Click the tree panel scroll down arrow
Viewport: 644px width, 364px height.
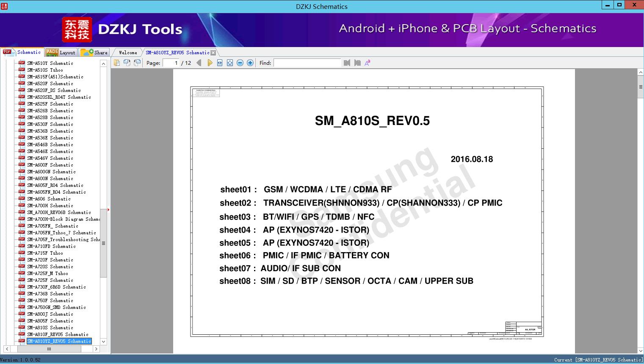coord(103,342)
